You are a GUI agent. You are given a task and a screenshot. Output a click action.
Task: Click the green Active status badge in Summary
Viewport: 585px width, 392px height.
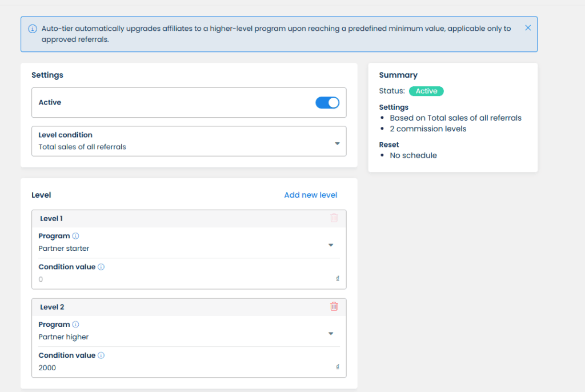(x=426, y=91)
